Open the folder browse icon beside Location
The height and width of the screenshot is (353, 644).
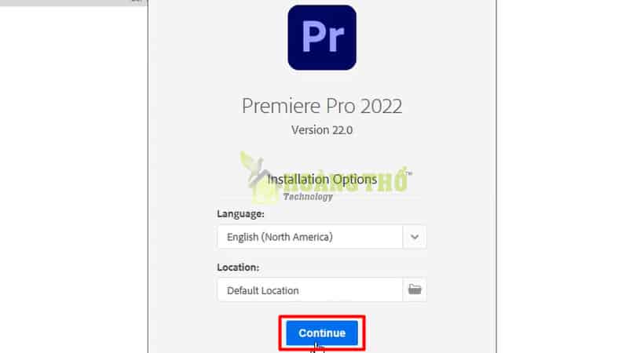415,289
